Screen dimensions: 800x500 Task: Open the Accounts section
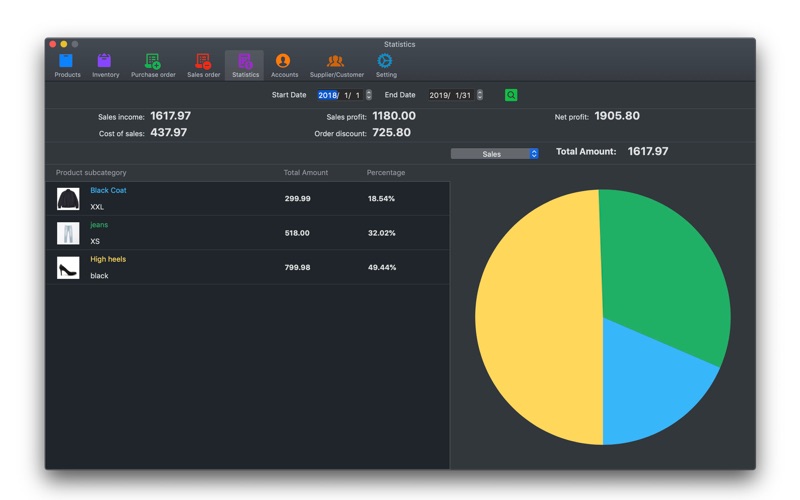coord(284,65)
